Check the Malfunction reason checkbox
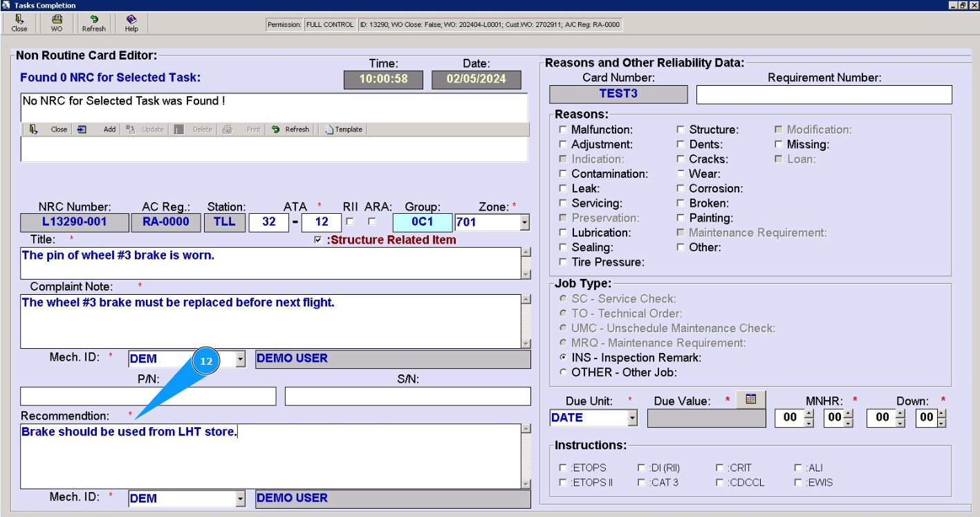Image resolution: width=980 pixels, height=517 pixels. point(563,130)
